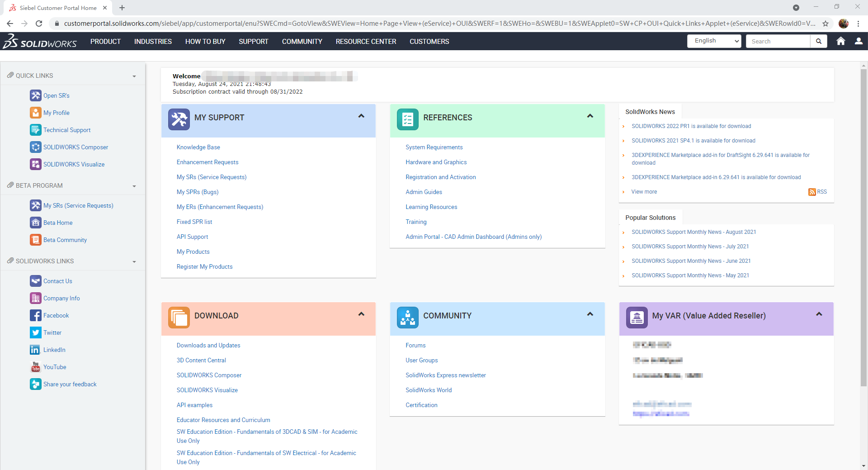This screenshot has width=868, height=470.
Task: Click the Beta Community icon
Action: tap(35, 240)
